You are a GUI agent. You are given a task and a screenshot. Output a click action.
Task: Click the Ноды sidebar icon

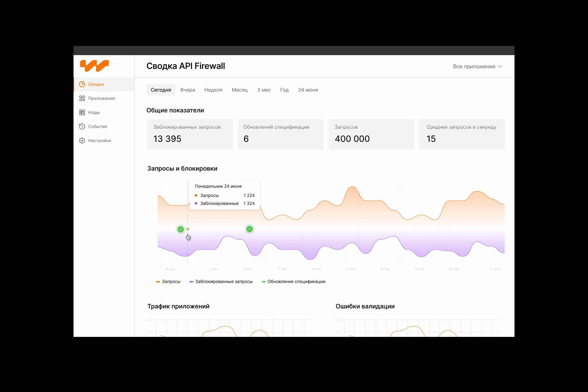[82, 112]
